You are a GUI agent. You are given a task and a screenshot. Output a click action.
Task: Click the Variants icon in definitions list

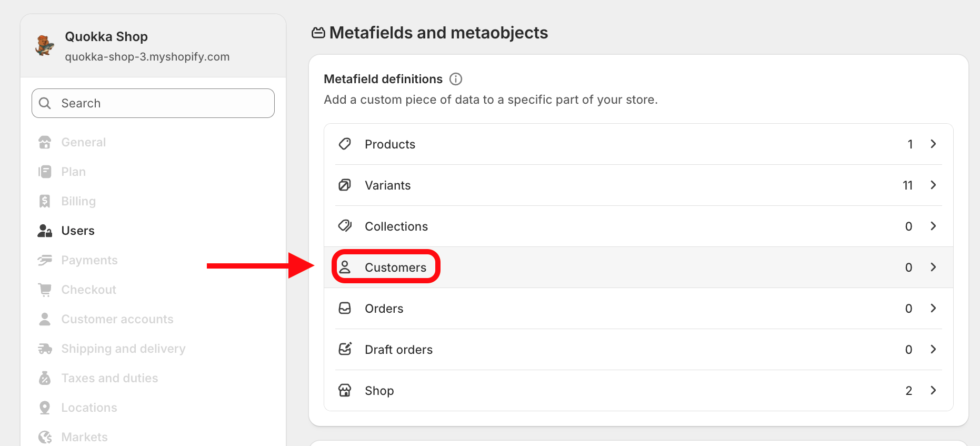point(345,185)
